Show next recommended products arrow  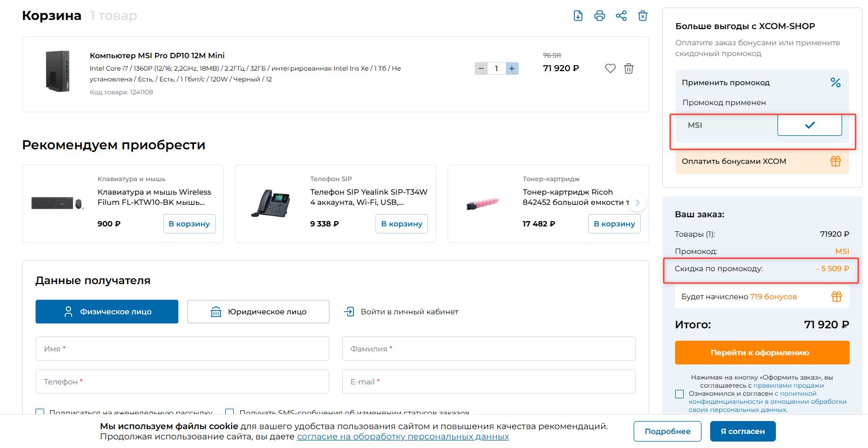point(637,203)
